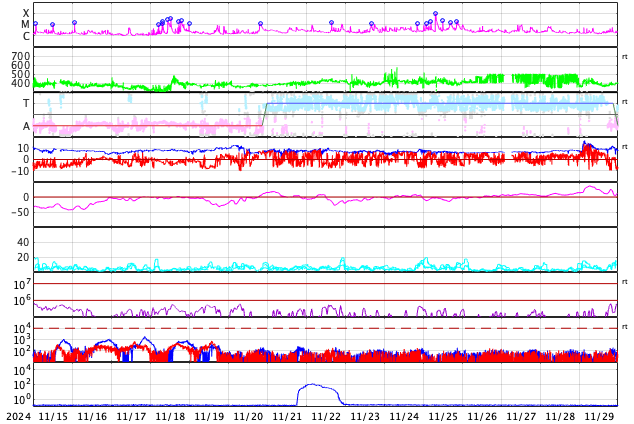Click the 11/18 date label
Viewport: 634px width, 424px height.
170,417
